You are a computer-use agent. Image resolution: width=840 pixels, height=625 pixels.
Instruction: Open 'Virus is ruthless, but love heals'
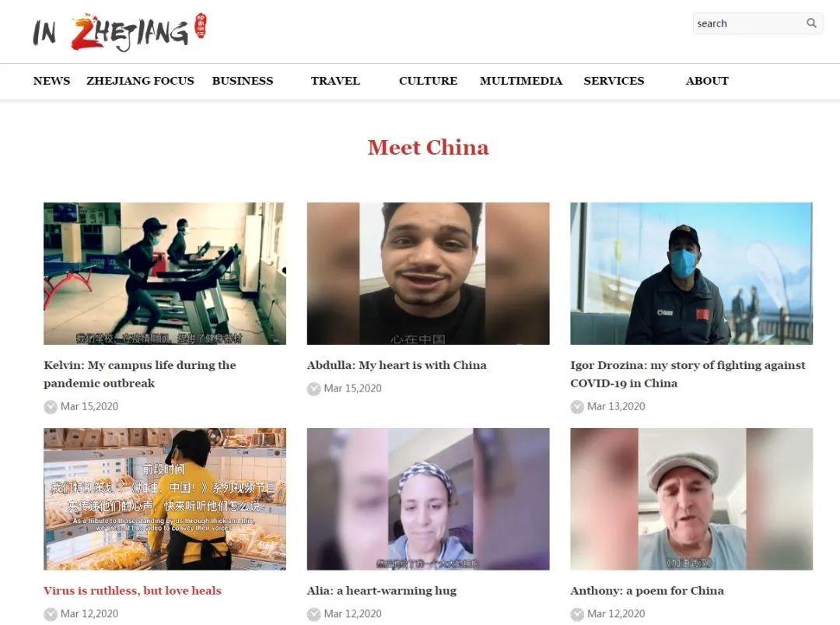(x=132, y=591)
